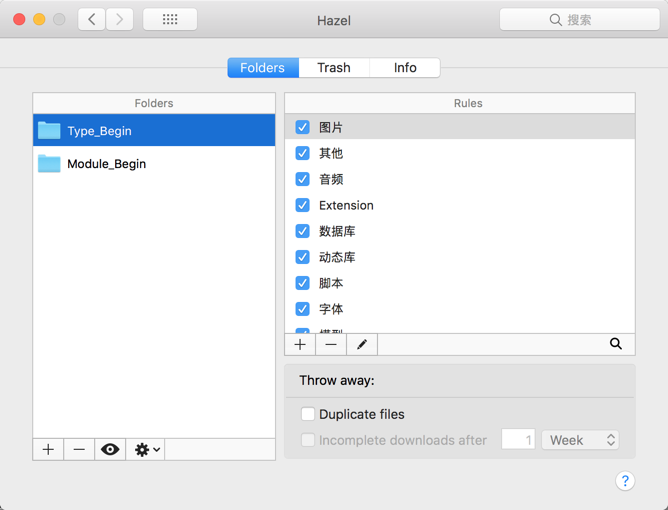Open Hazel help with question mark
This screenshot has height=510, width=668.
click(x=625, y=481)
